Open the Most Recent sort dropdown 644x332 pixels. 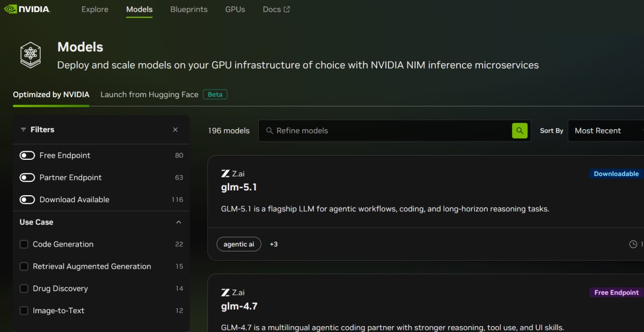click(x=605, y=130)
